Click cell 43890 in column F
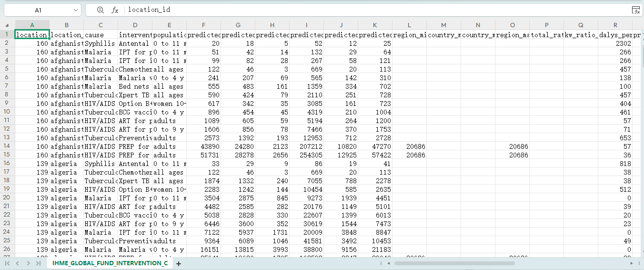The height and width of the screenshot is (270, 644). coord(203,146)
